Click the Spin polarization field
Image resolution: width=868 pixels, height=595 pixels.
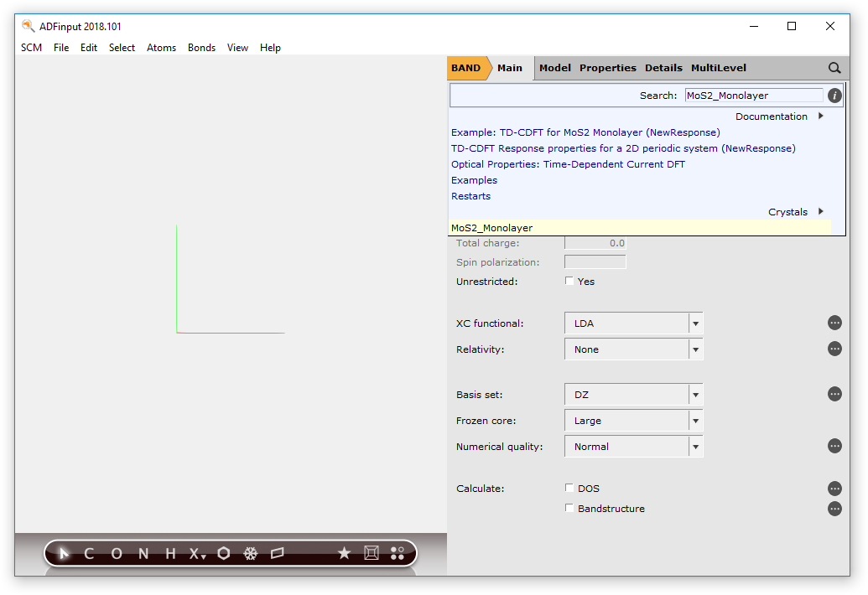click(x=595, y=262)
